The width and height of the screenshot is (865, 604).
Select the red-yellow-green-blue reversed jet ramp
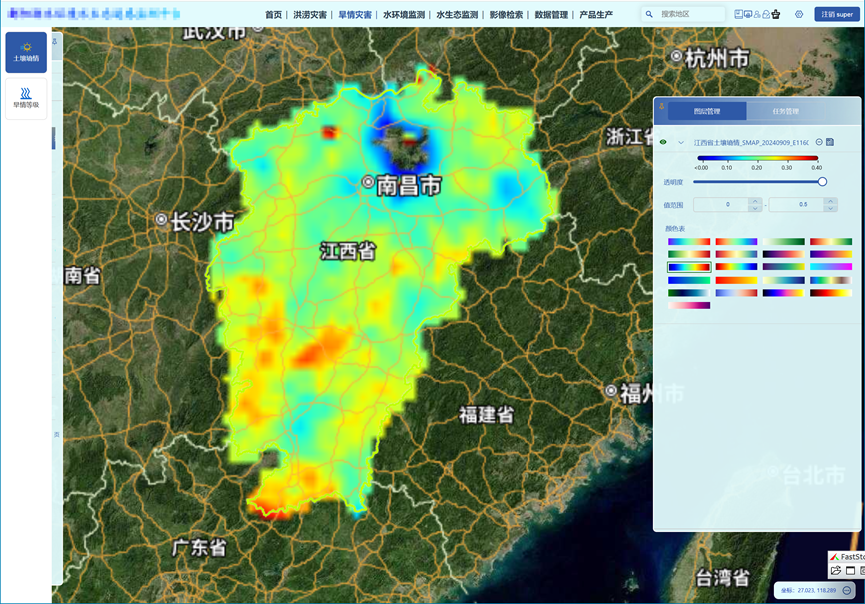[x=736, y=267]
